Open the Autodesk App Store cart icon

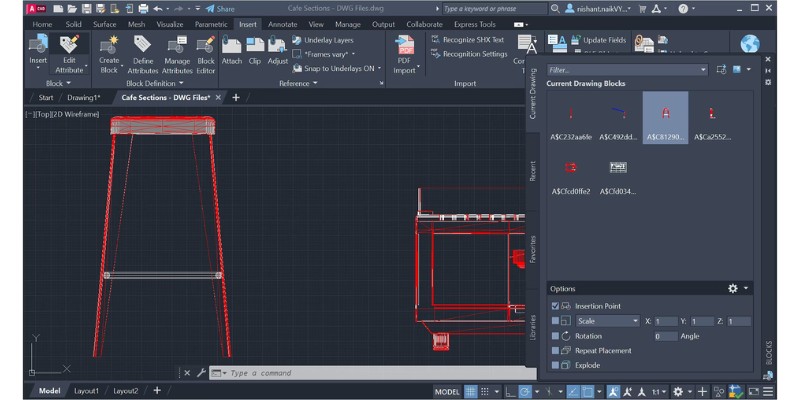[x=642, y=9]
